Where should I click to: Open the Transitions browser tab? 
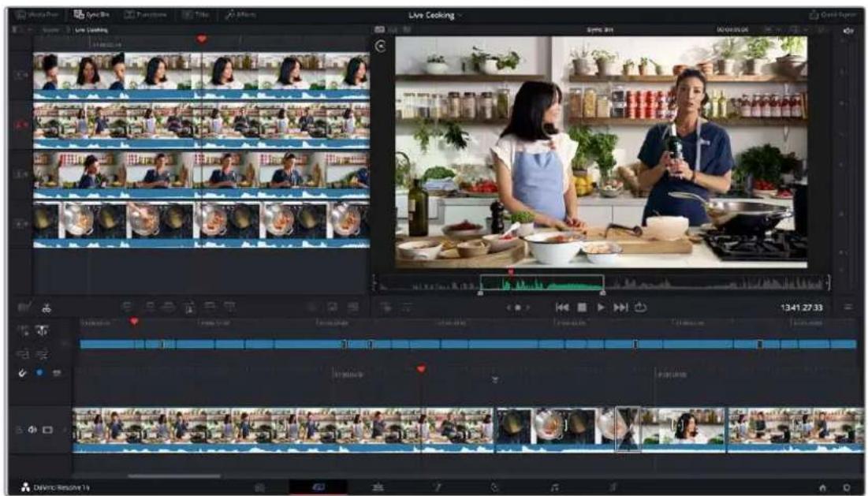point(145,15)
